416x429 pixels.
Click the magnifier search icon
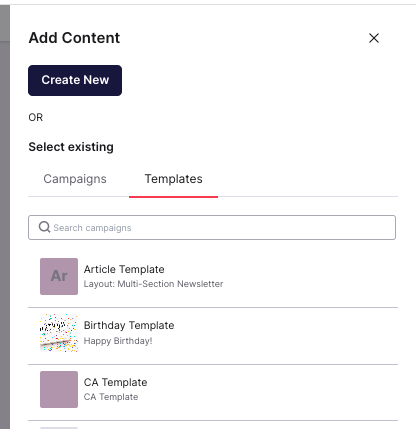click(x=44, y=227)
